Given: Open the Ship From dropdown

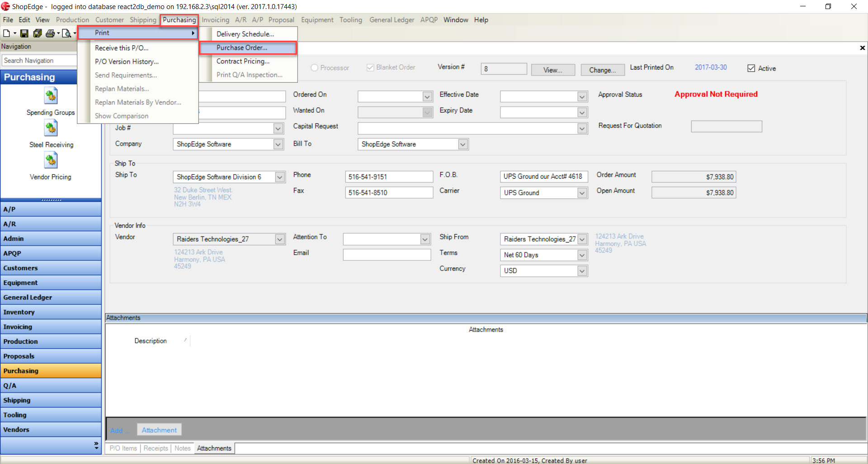Looking at the screenshot, I should coord(582,239).
